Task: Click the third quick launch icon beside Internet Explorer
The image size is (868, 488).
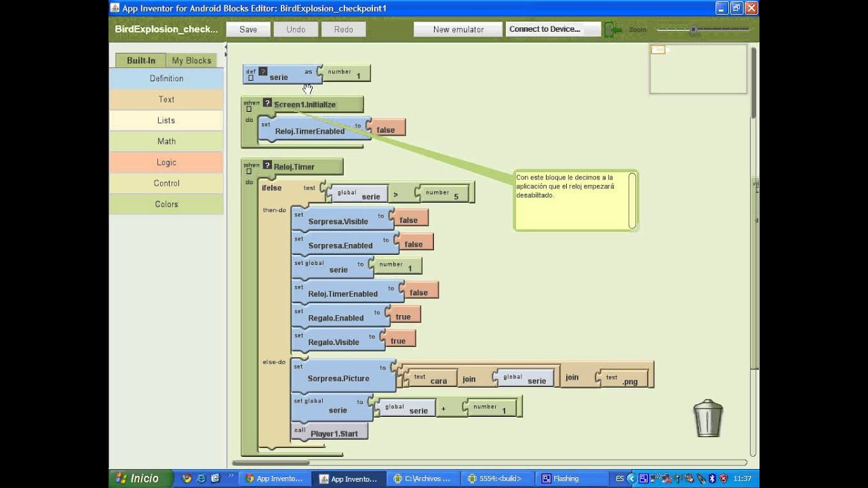Action: 215,479
